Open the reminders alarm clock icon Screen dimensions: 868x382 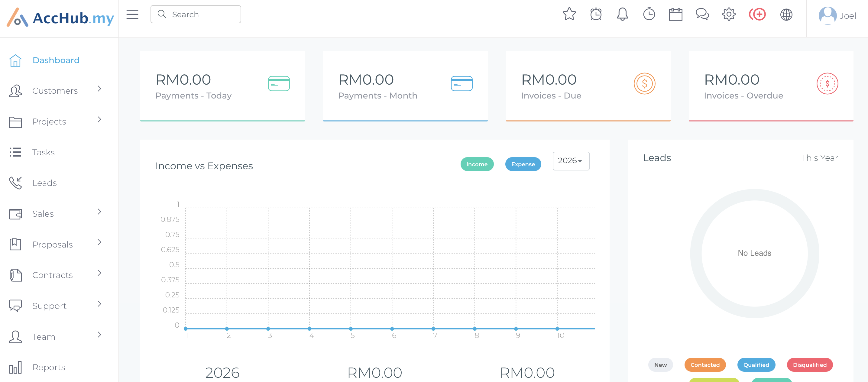[x=596, y=14]
